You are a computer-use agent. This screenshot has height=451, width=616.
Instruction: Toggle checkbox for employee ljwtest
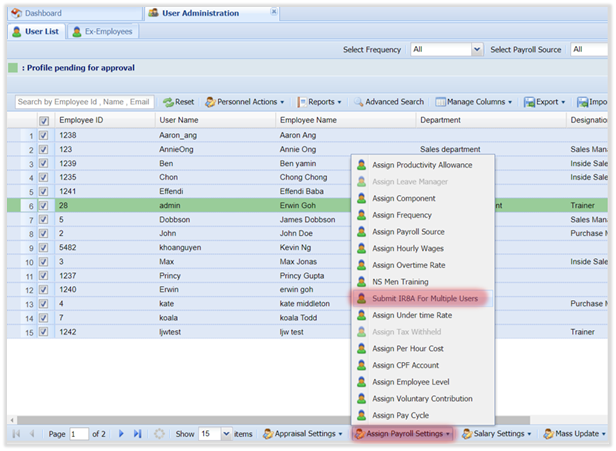[x=43, y=331]
